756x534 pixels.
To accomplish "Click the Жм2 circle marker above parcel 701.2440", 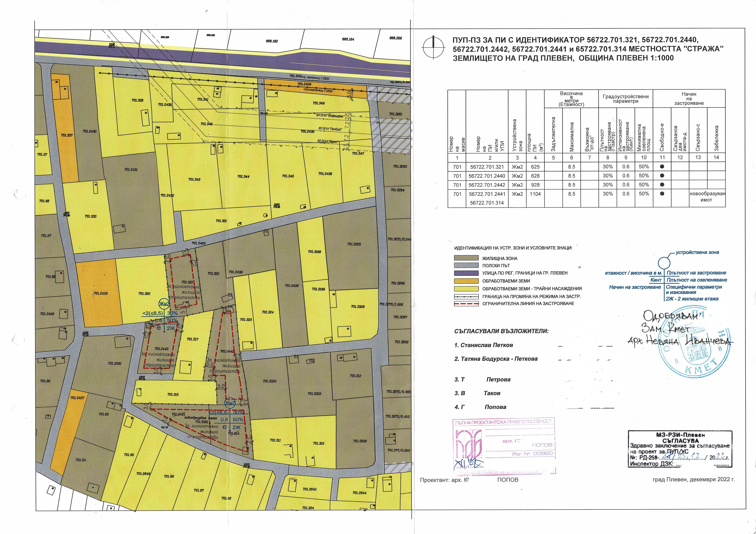I will tap(164, 304).
